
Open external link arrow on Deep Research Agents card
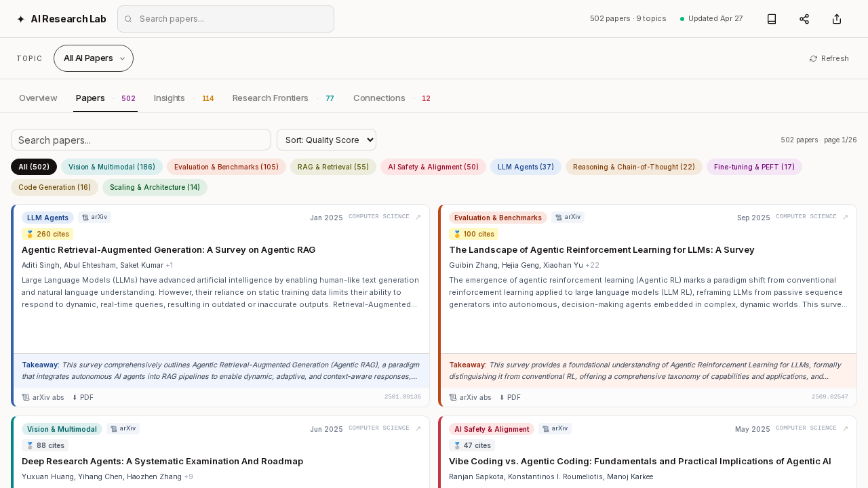pyautogui.click(x=418, y=428)
